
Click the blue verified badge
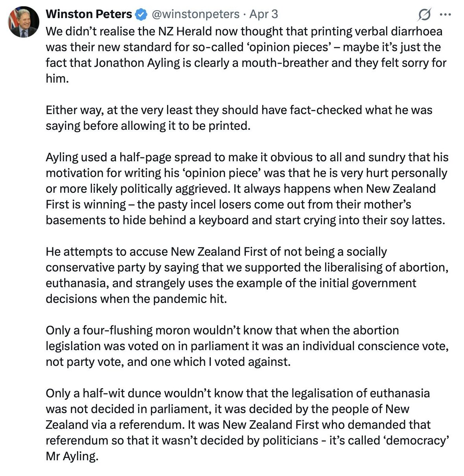pos(141,15)
